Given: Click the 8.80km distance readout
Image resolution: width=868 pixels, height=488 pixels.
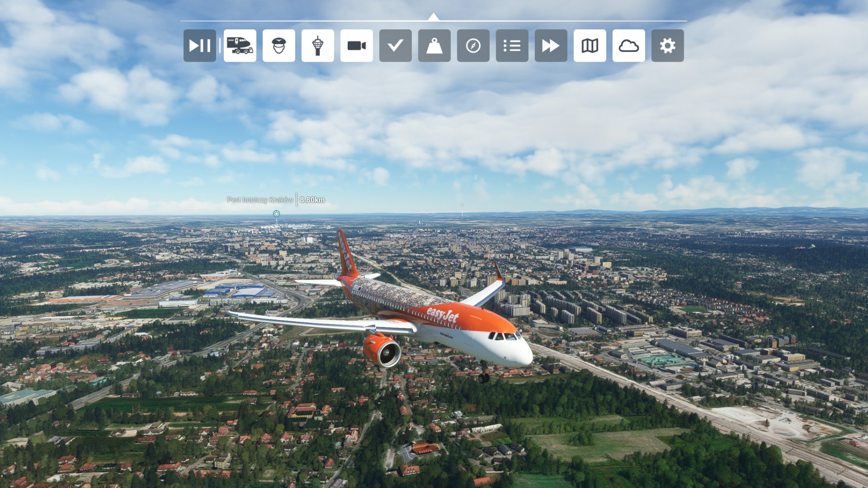Looking at the screenshot, I should tap(312, 199).
